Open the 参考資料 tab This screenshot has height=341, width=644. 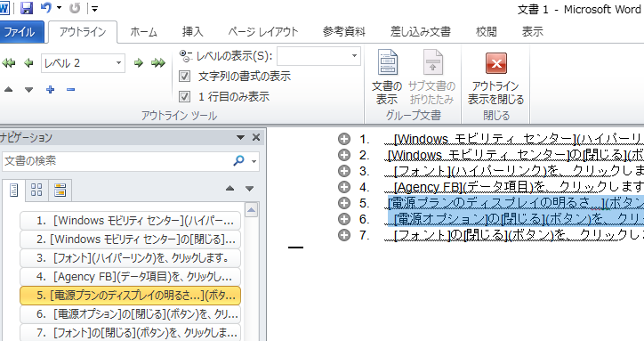[x=343, y=32]
